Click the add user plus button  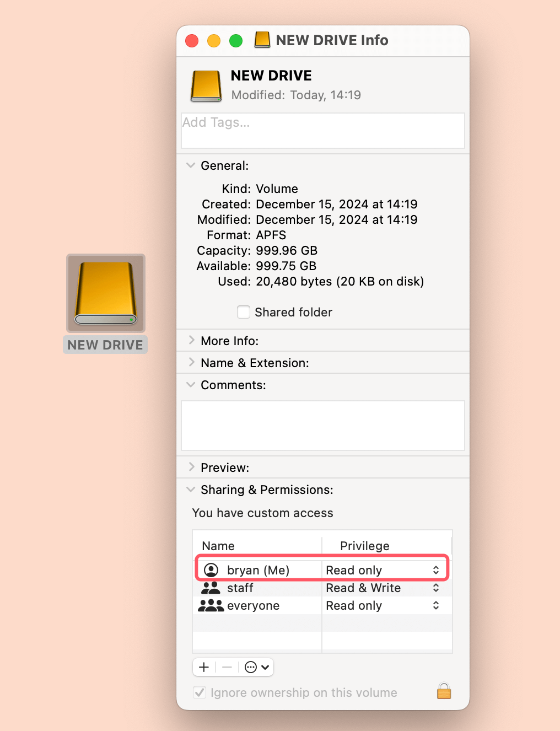(x=204, y=667)
